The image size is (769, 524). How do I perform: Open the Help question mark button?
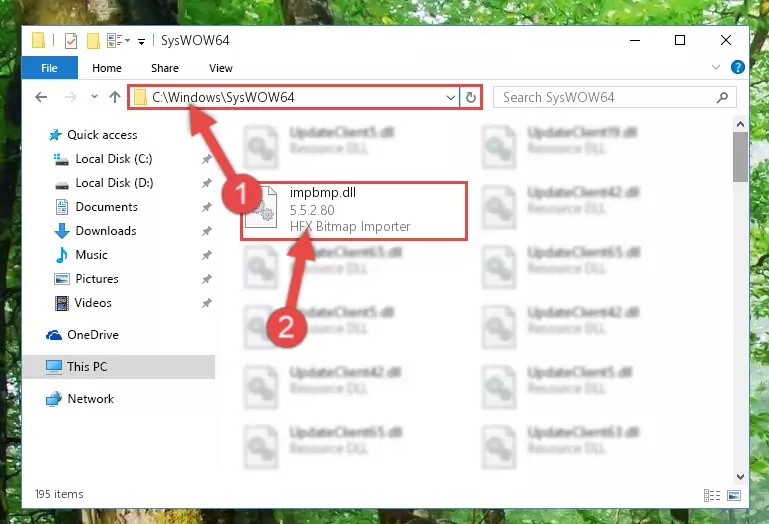[738, 67]
